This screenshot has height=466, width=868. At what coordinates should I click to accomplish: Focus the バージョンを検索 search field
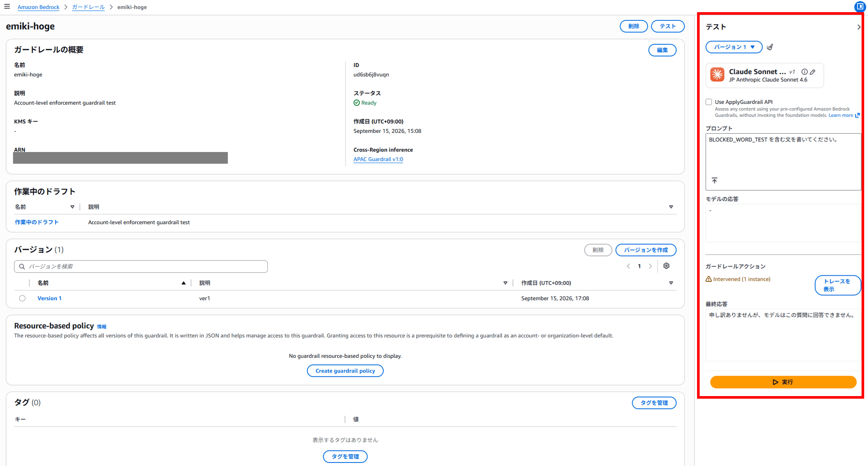pyautogui.click(x=141, y=266)
